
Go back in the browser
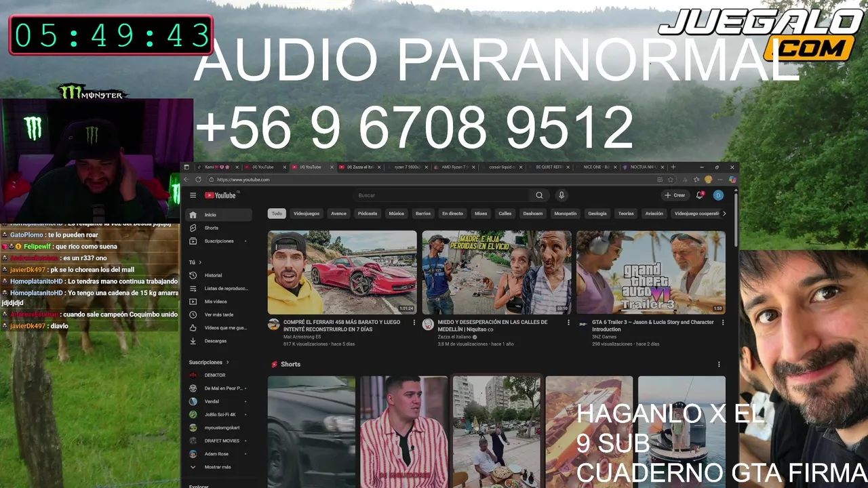tap(187, 180)
